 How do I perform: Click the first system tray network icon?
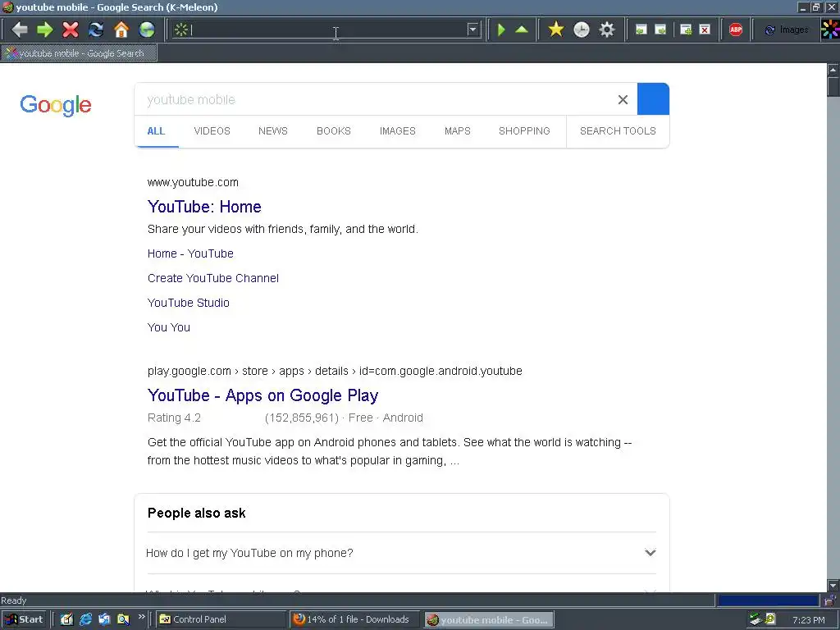(x=756, y=619)
